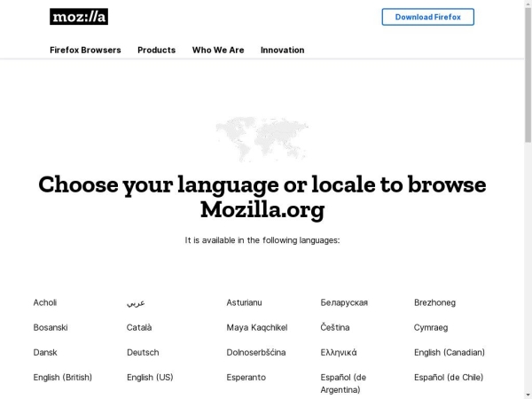Choose Ελληνικά language

339,353
